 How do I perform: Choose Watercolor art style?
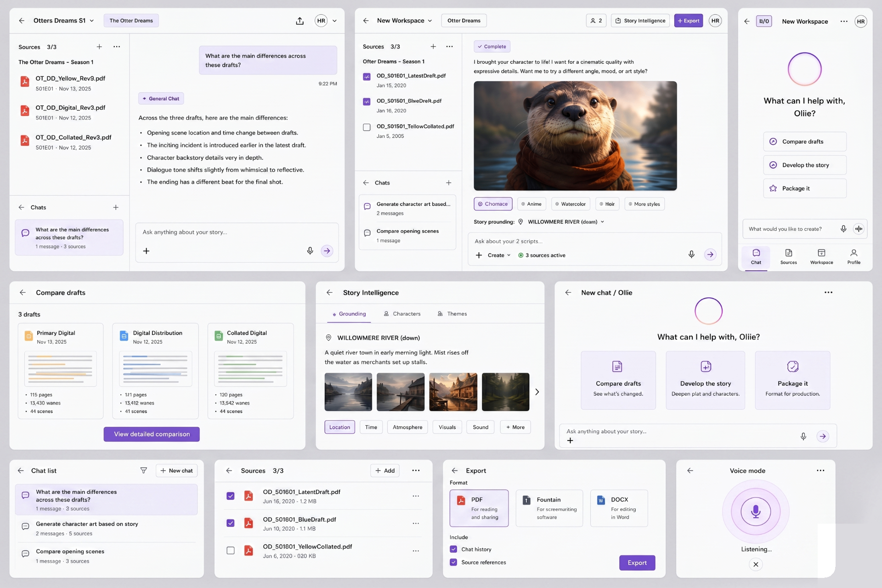(571, 204)
